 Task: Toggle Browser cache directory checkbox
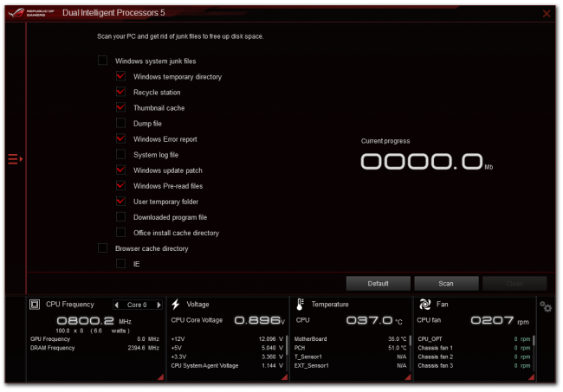point(103,247)
